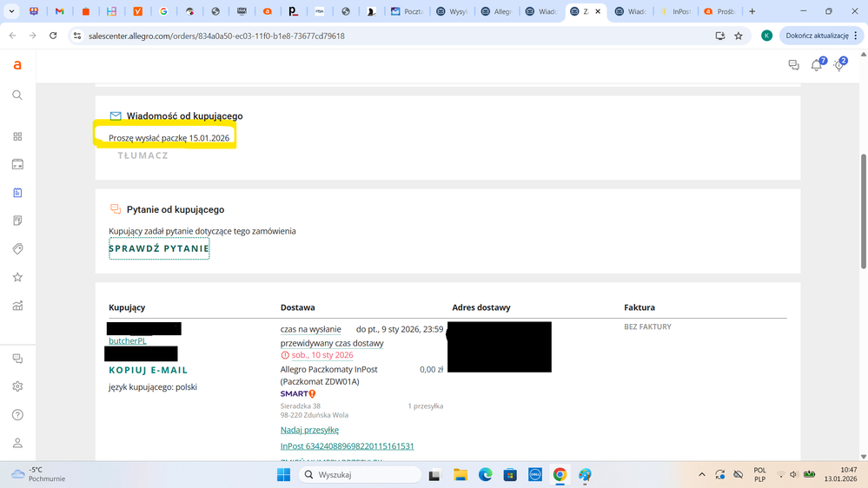This screenshot has width=868, height=488.
Task: Switch to the Poczta browser tab
Action: (x=407, y=11)
